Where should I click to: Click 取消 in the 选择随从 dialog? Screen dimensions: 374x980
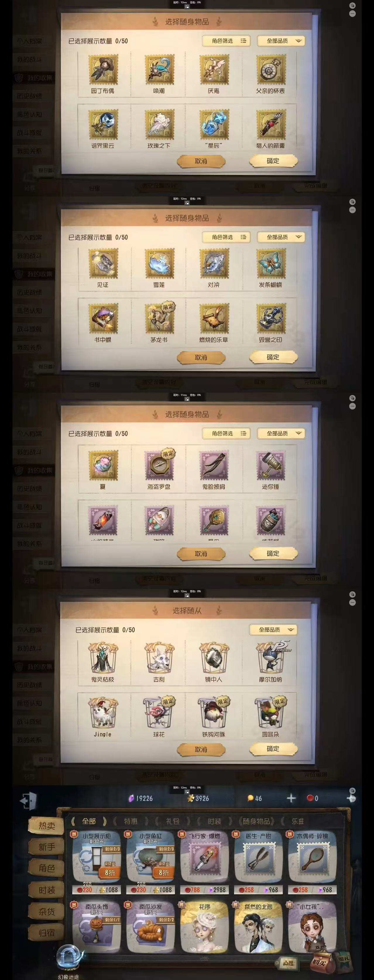(201, 749)
